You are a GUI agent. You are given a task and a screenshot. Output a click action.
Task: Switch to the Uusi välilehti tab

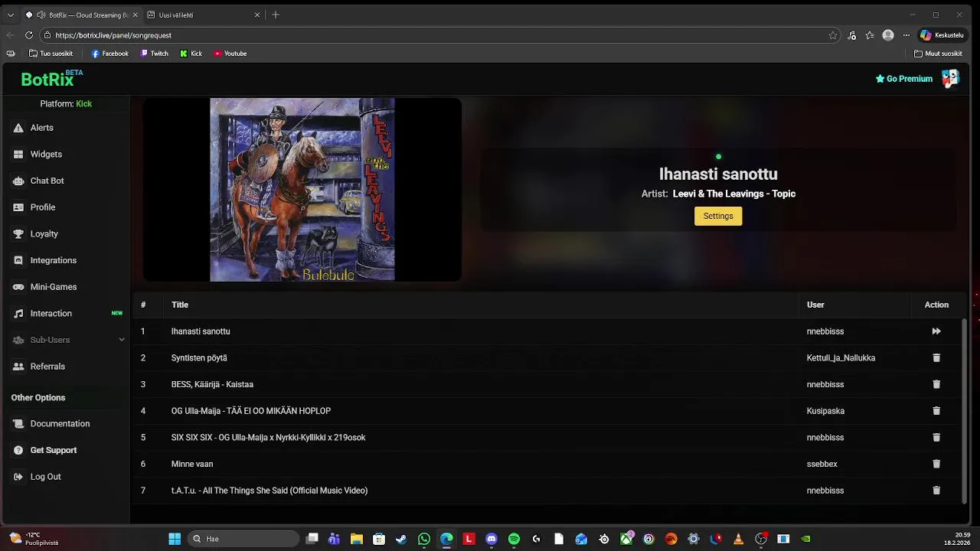(x=204, y=15)
